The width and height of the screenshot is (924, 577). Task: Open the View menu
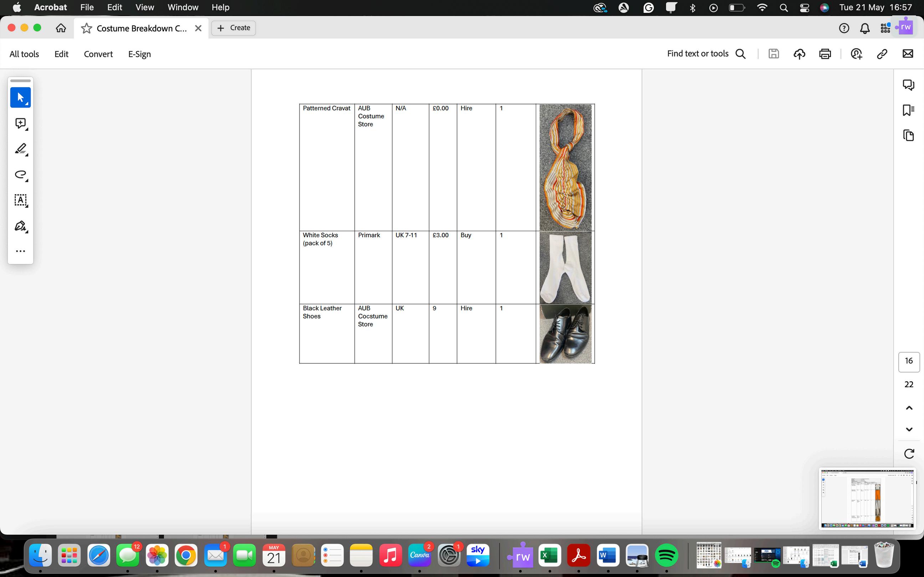tap(145, 7)
